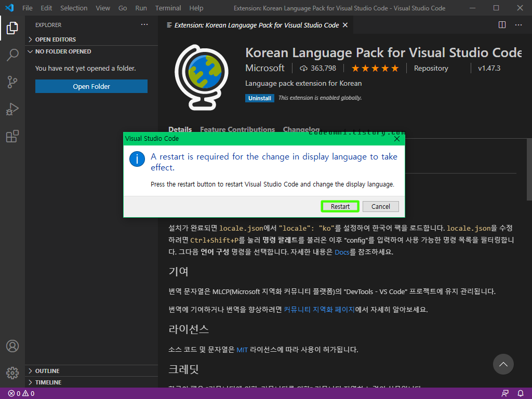Click the scroll-to-top round arrow button
532x399 pixels.
(503, 364)
